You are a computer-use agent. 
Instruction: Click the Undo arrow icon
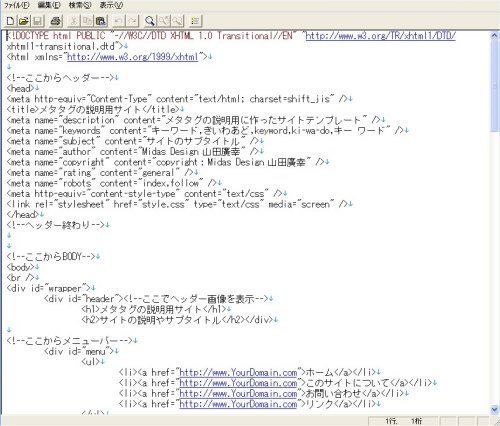coord(119,21)
